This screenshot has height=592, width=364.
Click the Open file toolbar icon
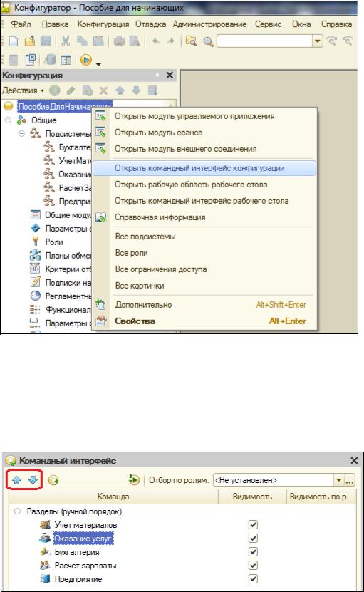[x=30, y=41]
